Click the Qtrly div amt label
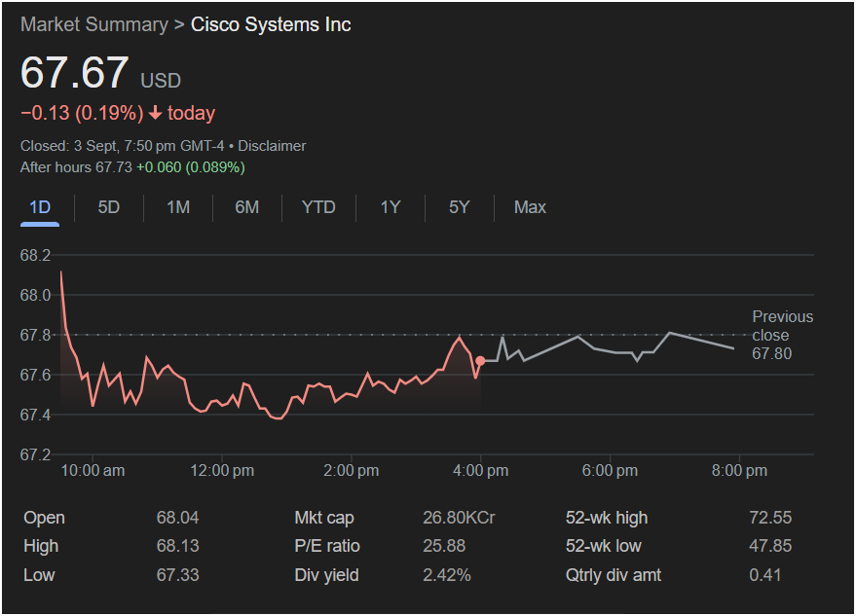The width and height of the screenshot is (856, 616). click(614, 574)
